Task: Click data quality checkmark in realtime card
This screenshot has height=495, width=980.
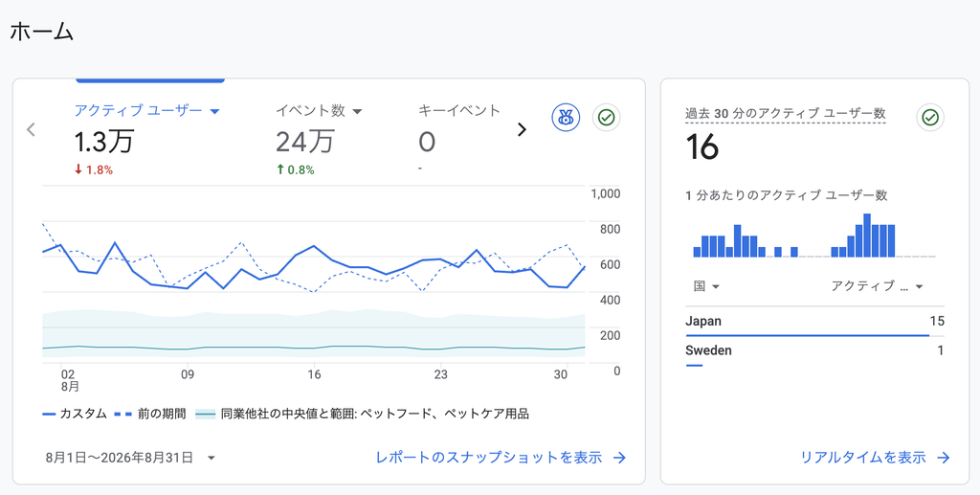Action: point(930,117)
